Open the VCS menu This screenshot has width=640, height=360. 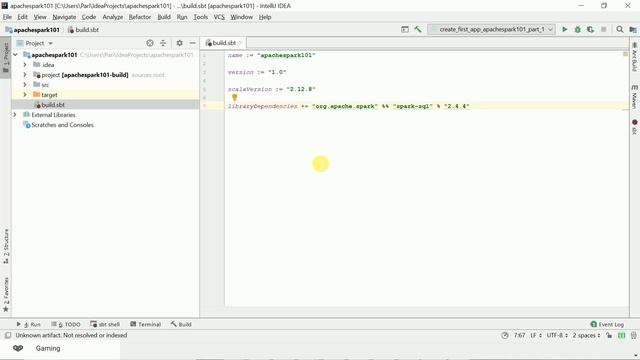(219, 17)
